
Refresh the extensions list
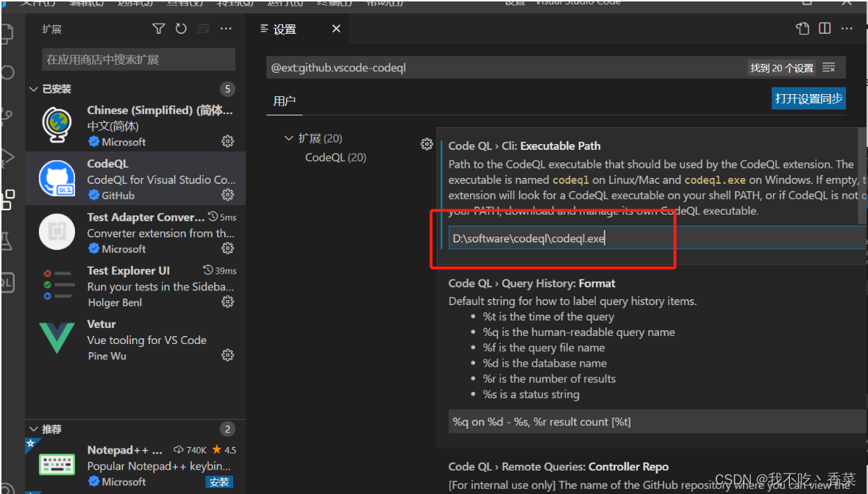[181, 29]
